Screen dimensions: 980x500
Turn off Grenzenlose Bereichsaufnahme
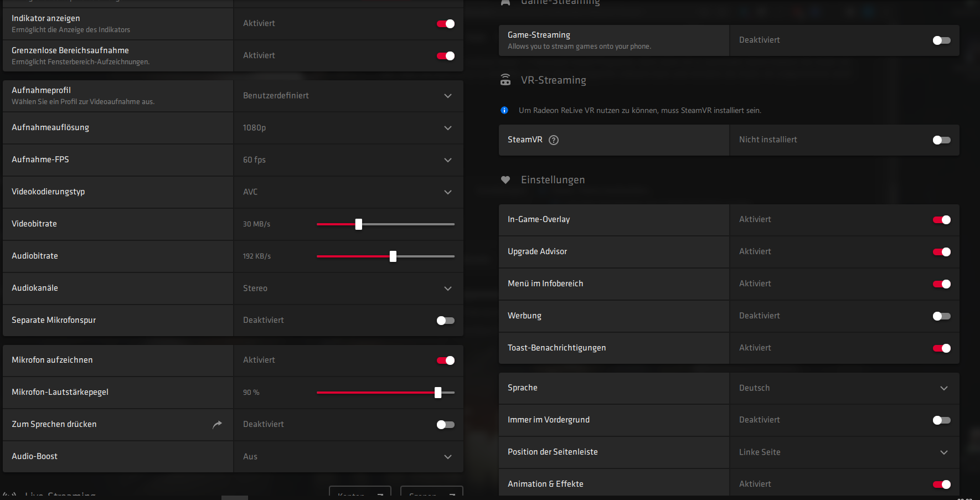click(x=446, y=56)
